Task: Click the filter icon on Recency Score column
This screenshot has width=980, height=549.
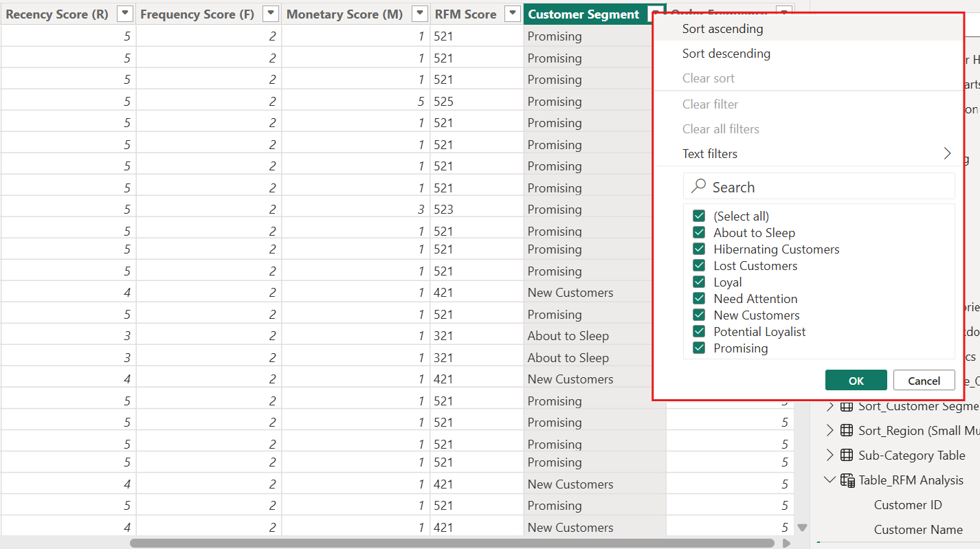Action: (124, 13)
